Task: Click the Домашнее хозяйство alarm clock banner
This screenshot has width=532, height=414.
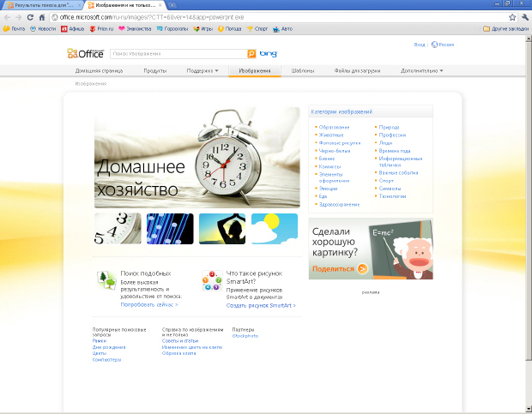Action: pyautogui.click(x=197, y=158)
